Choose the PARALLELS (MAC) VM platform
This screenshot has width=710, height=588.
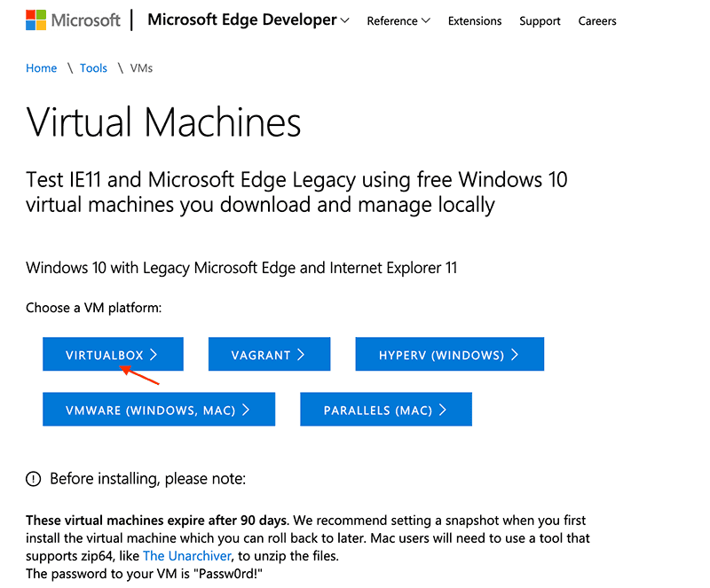coord(386,409)
